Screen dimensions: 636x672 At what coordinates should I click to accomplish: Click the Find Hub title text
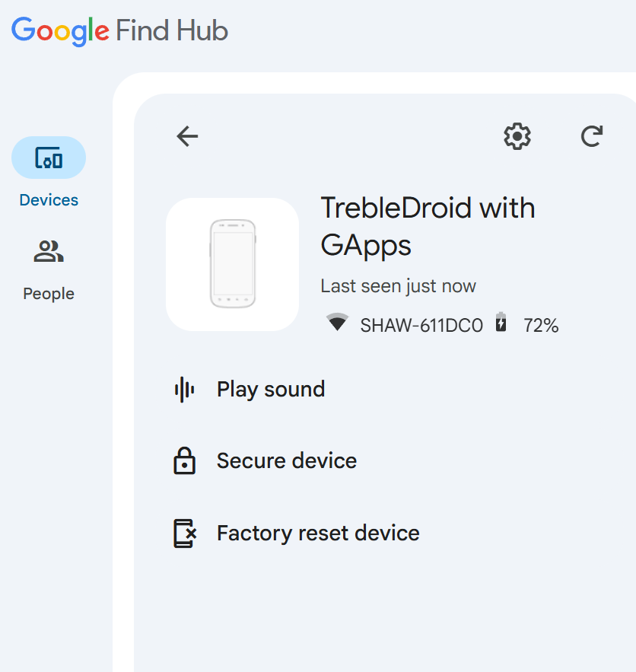172,31
